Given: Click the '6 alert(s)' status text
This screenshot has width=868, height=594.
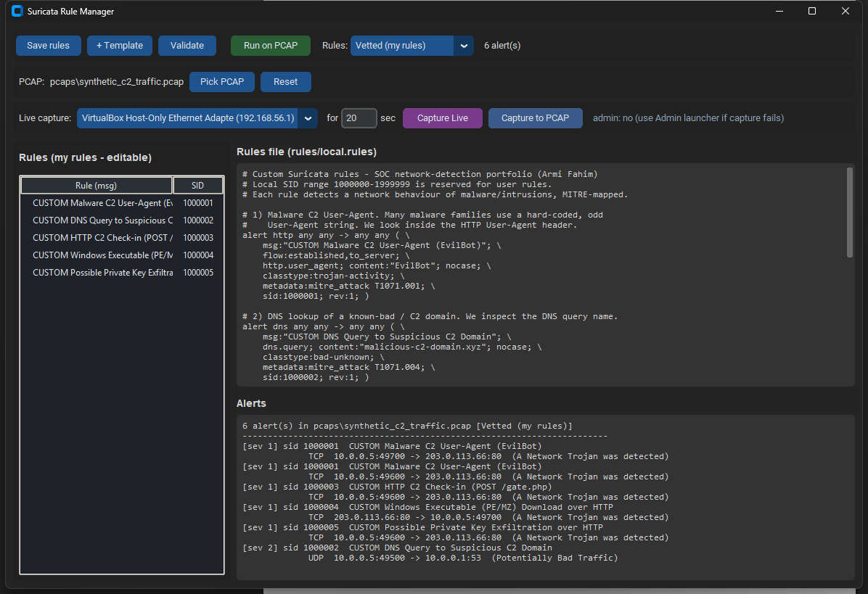Looking at the screenshot, I should (502, 46).
